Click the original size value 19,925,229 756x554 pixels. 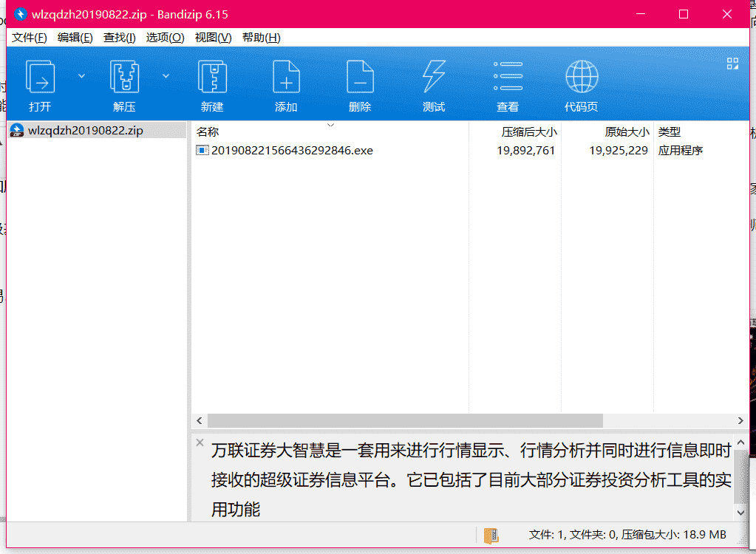[619, 150]
